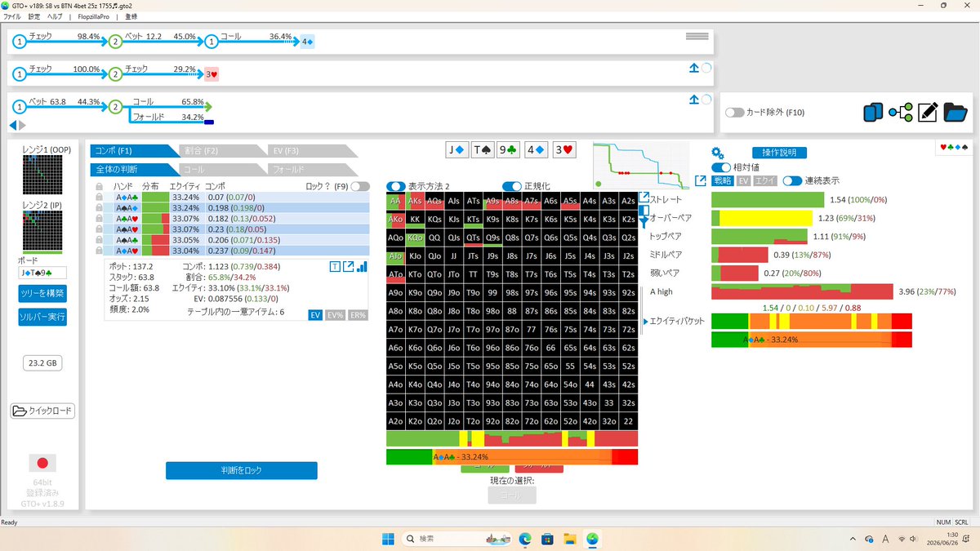Click the blue funnel filter icon
The image size is (980, 551).
coord(644,224)
